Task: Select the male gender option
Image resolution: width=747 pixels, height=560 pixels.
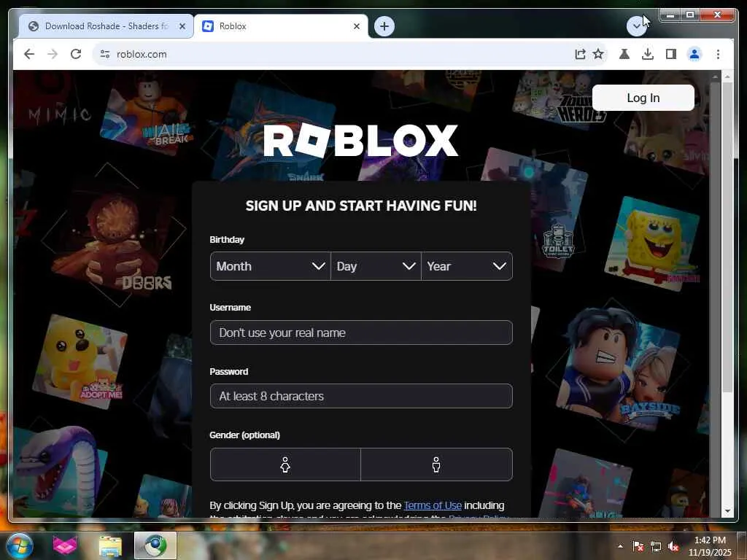Action: tap(436, 464)
